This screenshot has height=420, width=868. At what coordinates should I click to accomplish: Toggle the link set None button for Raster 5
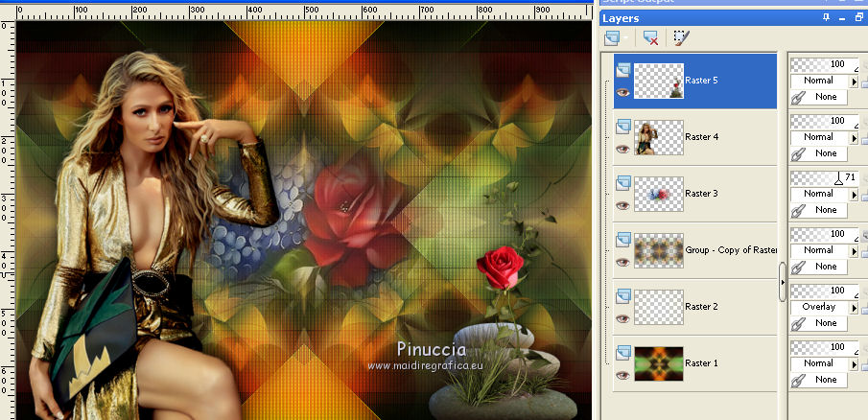tap(819, 98)
